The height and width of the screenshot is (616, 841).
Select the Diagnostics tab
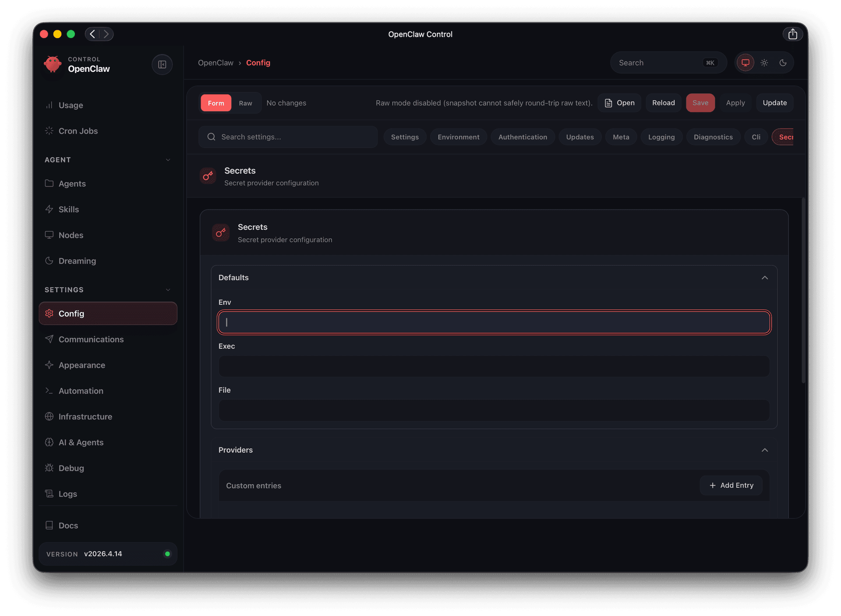(713, 137)
